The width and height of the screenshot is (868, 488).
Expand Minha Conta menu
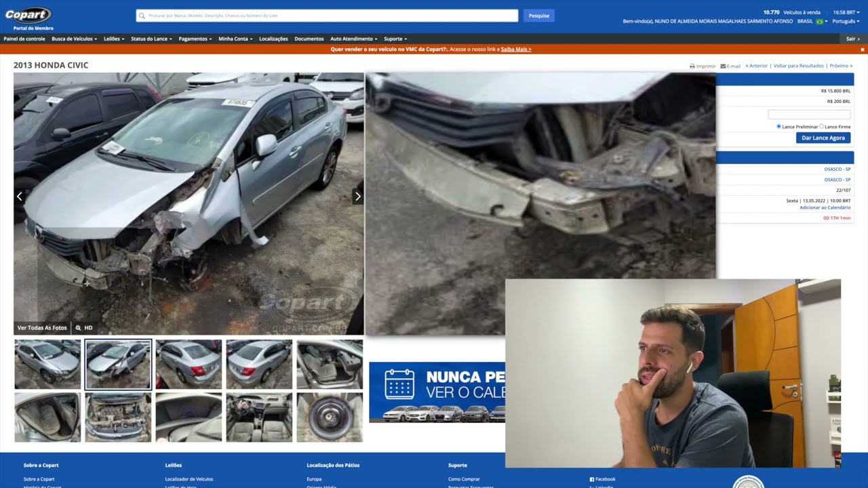(235, 39)
